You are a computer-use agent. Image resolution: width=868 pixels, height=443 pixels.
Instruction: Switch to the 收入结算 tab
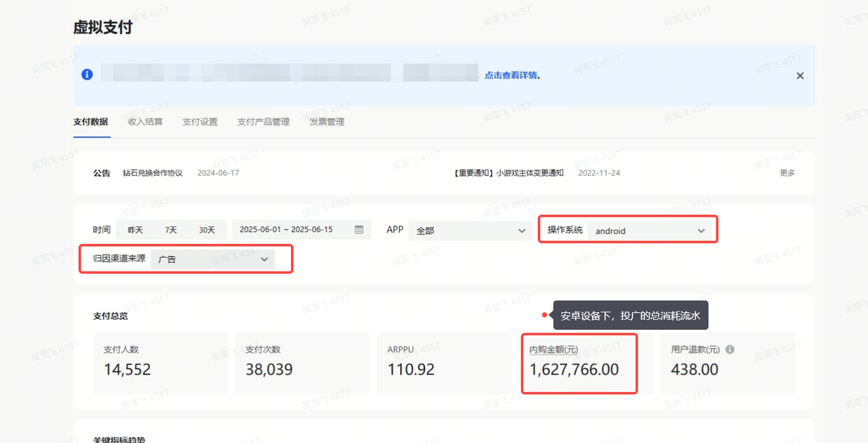click(145, 122)
